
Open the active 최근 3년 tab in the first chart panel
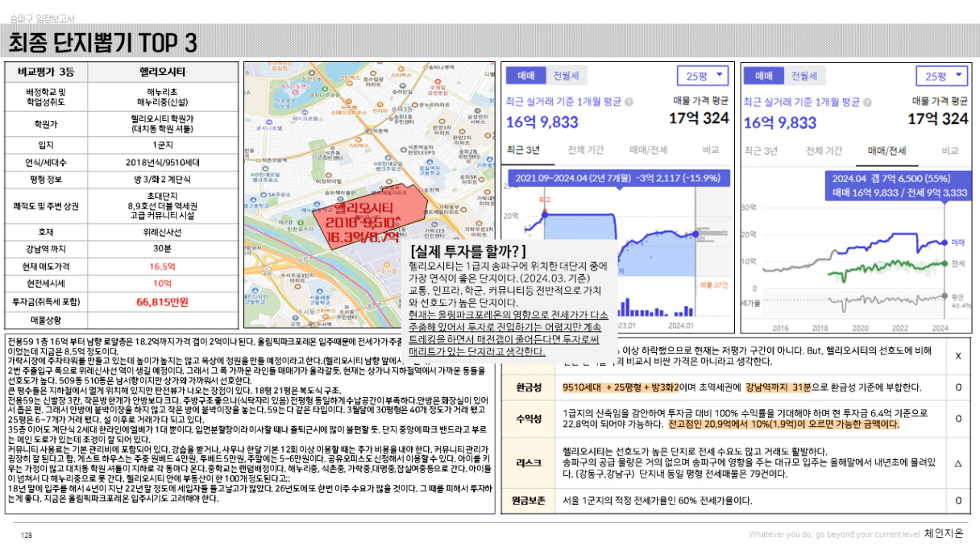click(524, 150)
